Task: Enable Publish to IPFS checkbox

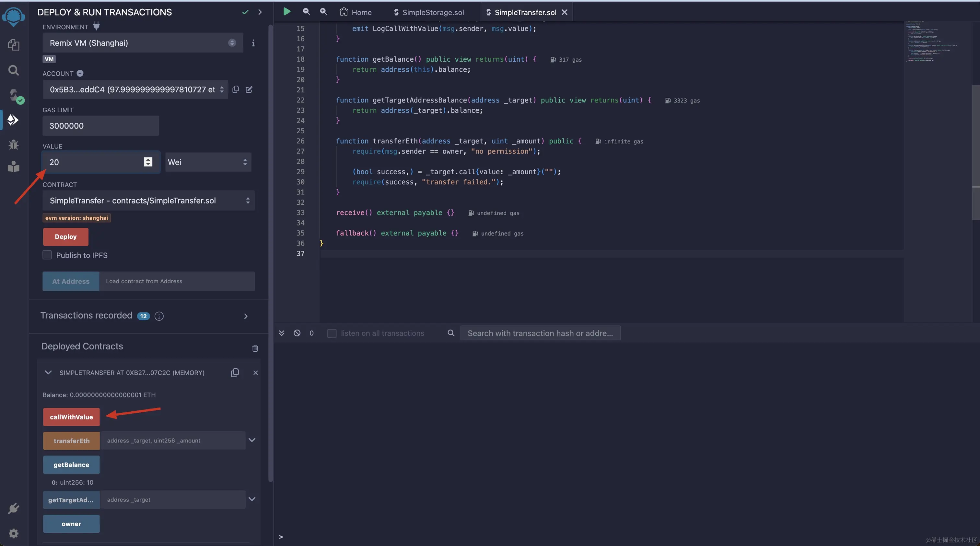Action: [x=47, y=255]
